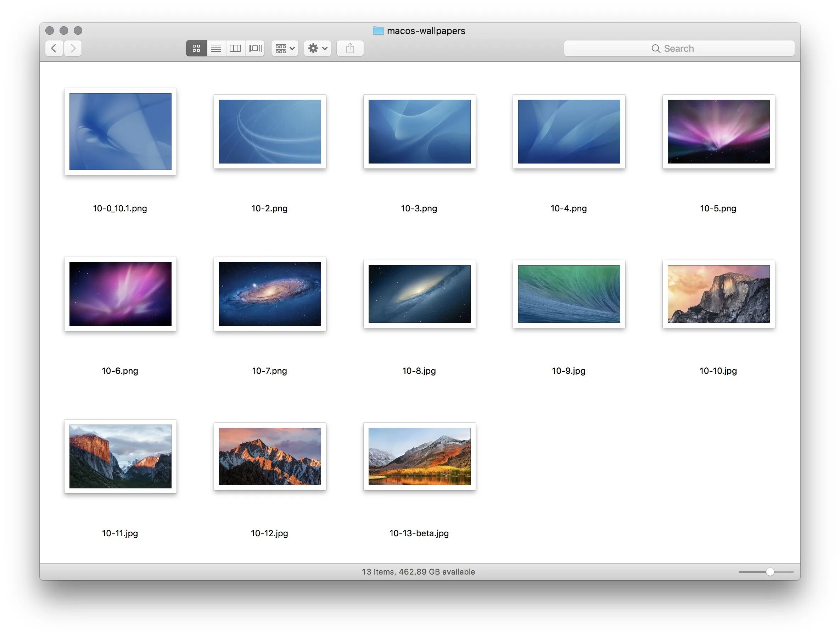Select the 10-6.png purple aurora thumbnail

tap(121, 294)
